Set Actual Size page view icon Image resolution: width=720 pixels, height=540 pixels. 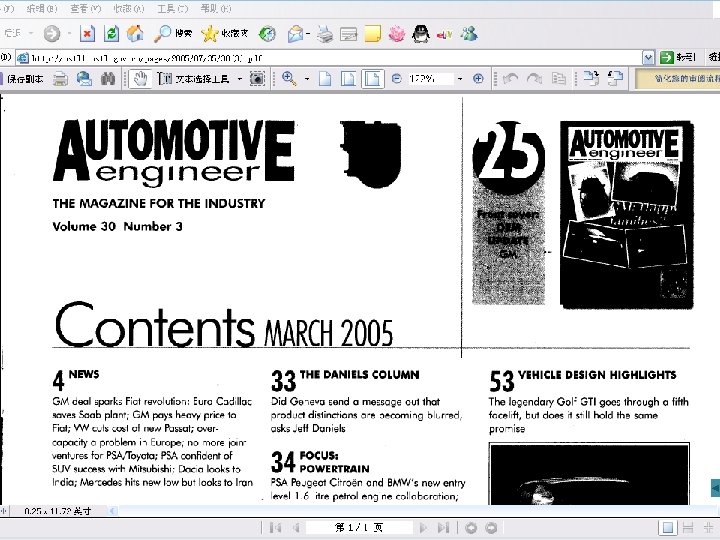click(325, 79)
